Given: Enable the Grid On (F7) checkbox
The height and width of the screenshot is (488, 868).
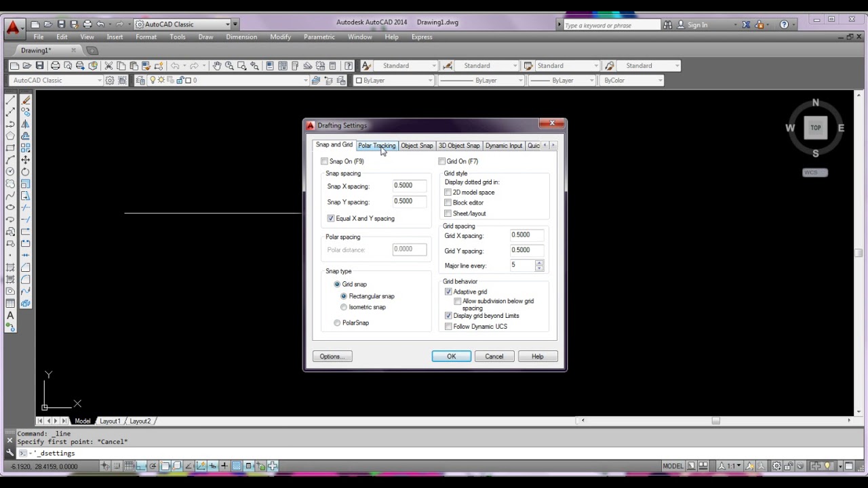Looking at the screenshot, I should [441, 161].
